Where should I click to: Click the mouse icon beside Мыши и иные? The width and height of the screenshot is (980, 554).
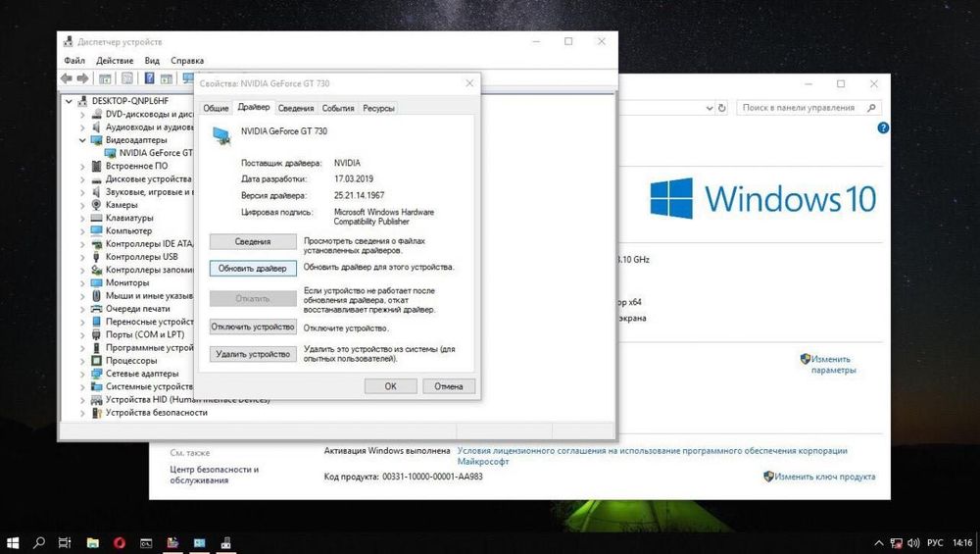pyautogui.click(x=96, y=296)
